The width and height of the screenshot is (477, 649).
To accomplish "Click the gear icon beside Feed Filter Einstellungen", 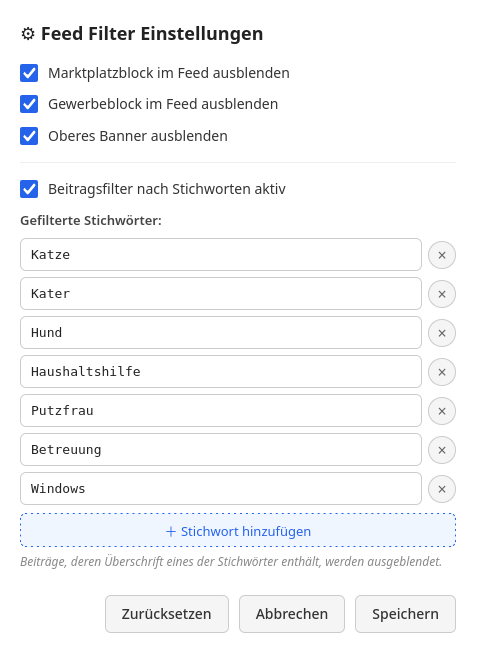I will point(28,34).
